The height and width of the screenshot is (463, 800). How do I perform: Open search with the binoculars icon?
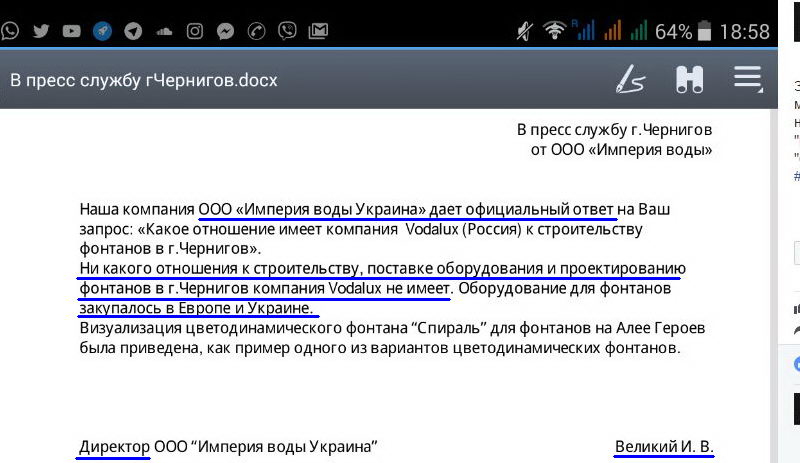pos(690,79)
